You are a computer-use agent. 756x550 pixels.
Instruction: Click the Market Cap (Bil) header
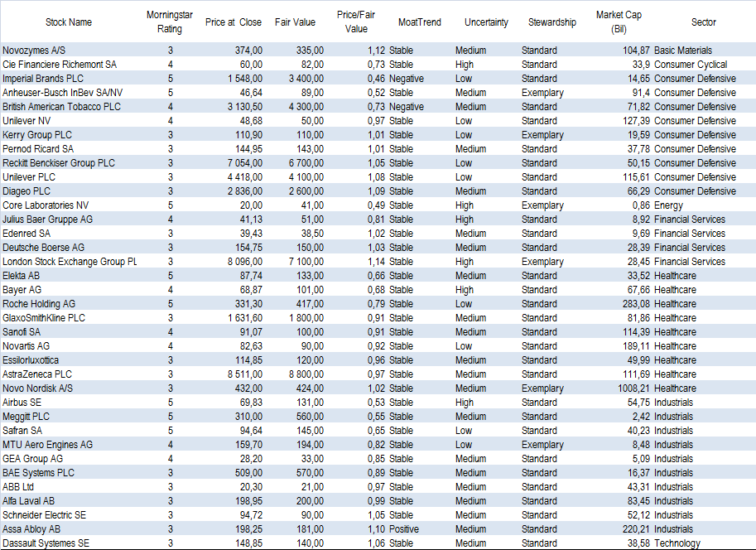(618, 22)
